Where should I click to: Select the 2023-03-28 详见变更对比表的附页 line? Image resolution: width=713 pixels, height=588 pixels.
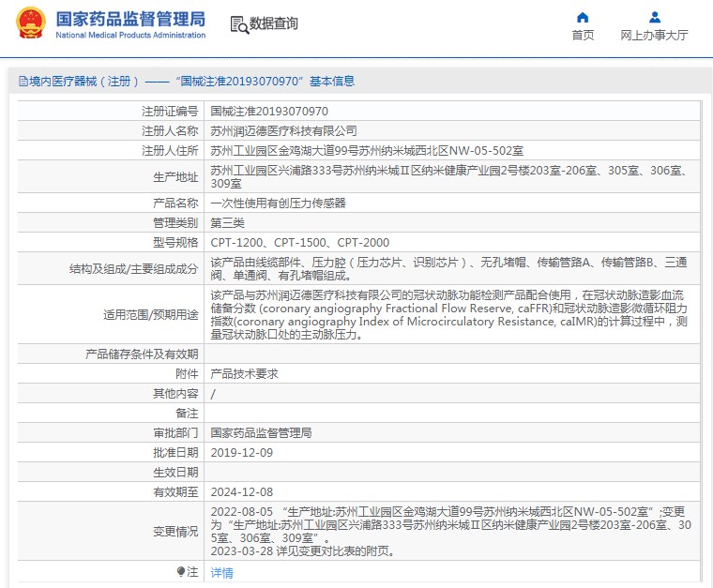pyautogui.click(x=303, y=551)
